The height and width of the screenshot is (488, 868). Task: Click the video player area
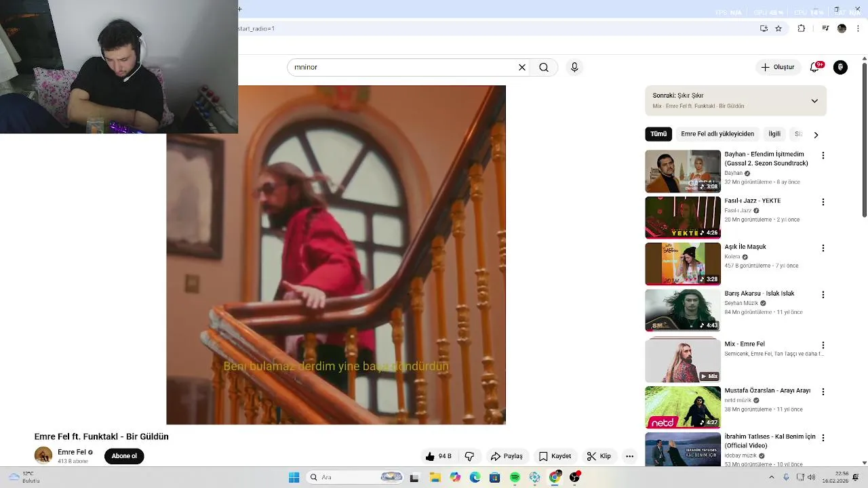(x=336, y=255)
